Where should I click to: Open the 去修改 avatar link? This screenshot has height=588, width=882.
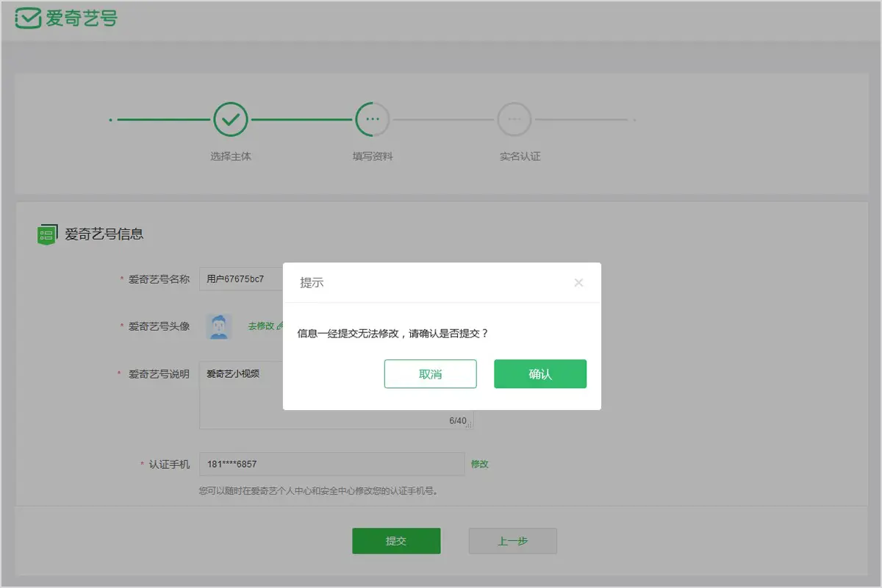pos(260,326)
